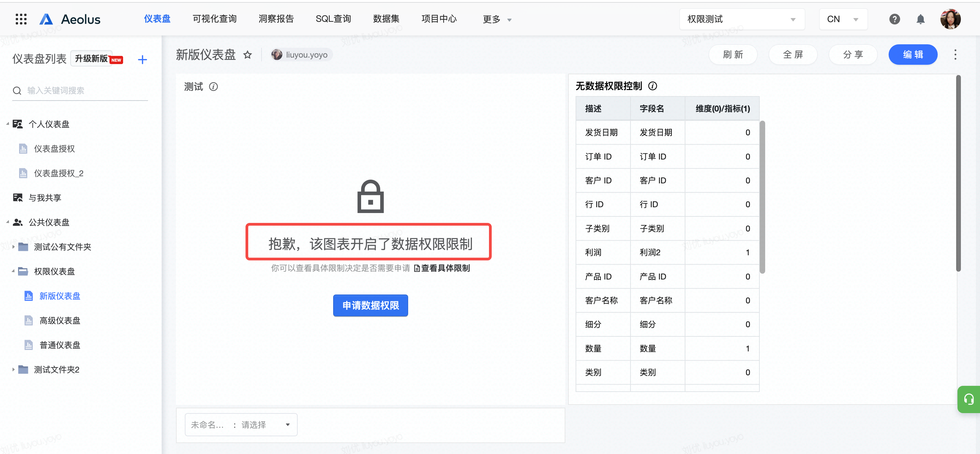Click info icon next to 测试 title
Screen dimensions: 980x454
pyautogui.click(x=214, y=87)
